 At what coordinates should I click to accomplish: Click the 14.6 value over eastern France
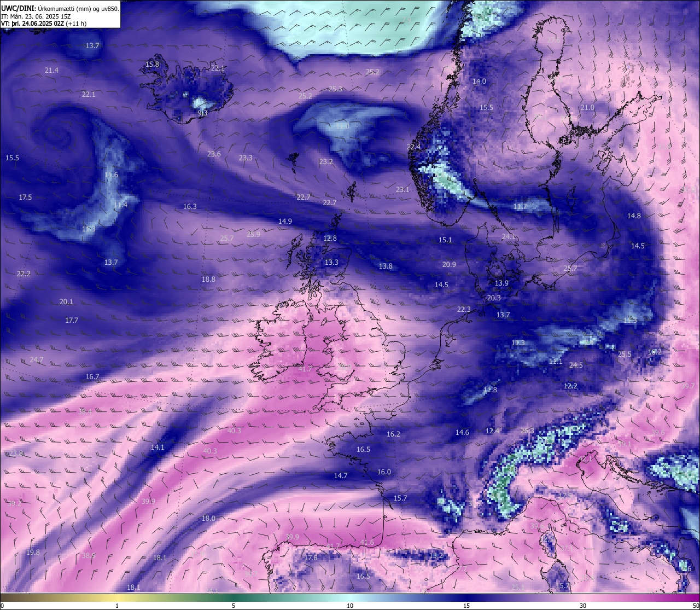(462, 433)
